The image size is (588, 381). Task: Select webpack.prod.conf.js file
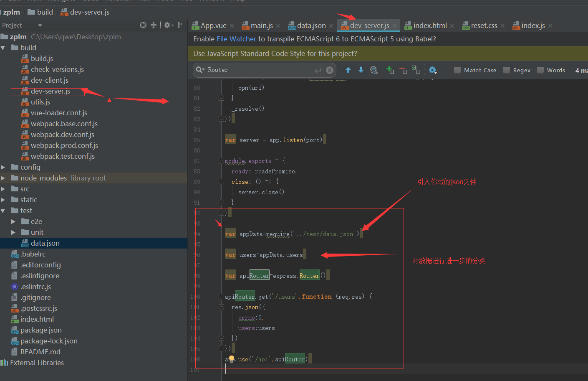point(64,145)
